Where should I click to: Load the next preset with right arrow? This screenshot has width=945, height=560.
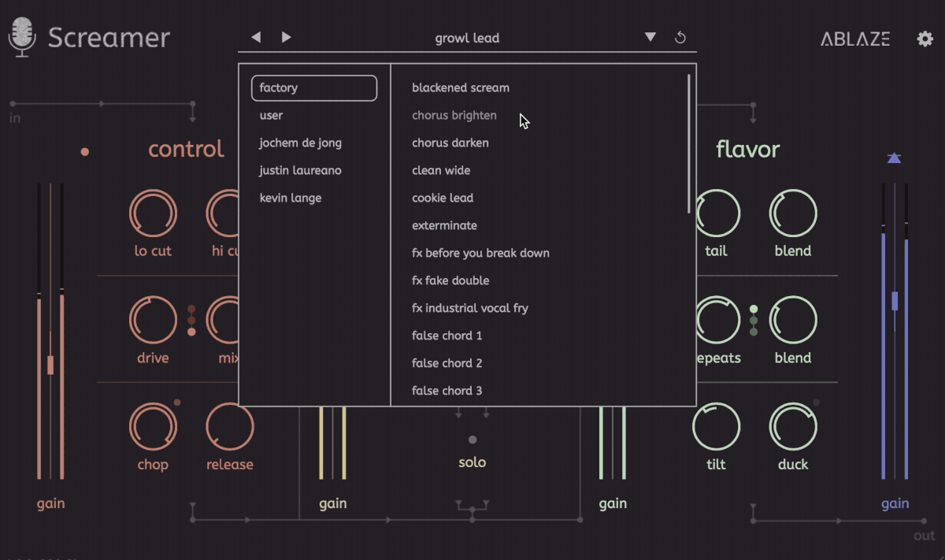click(x=287, y=37)
